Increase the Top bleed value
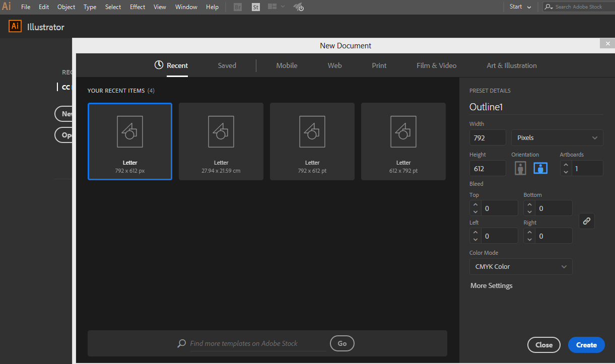This screenshot has width=615, height=364. [475, 204]
